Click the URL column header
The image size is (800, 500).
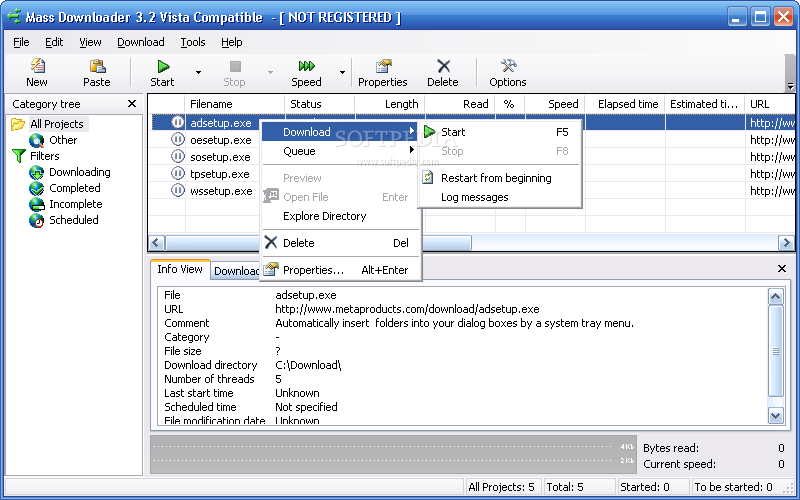pyautogui.click(x=770, y=104)
